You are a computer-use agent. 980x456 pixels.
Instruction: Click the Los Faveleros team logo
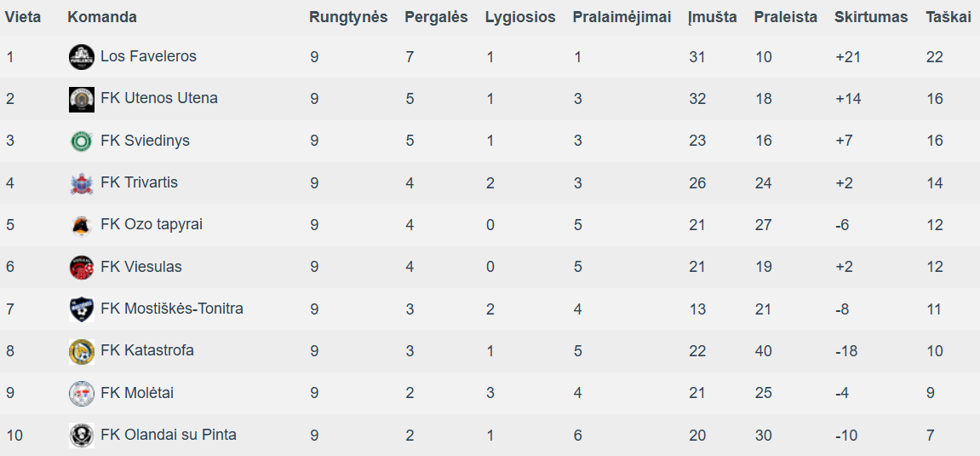pos(81,57)
